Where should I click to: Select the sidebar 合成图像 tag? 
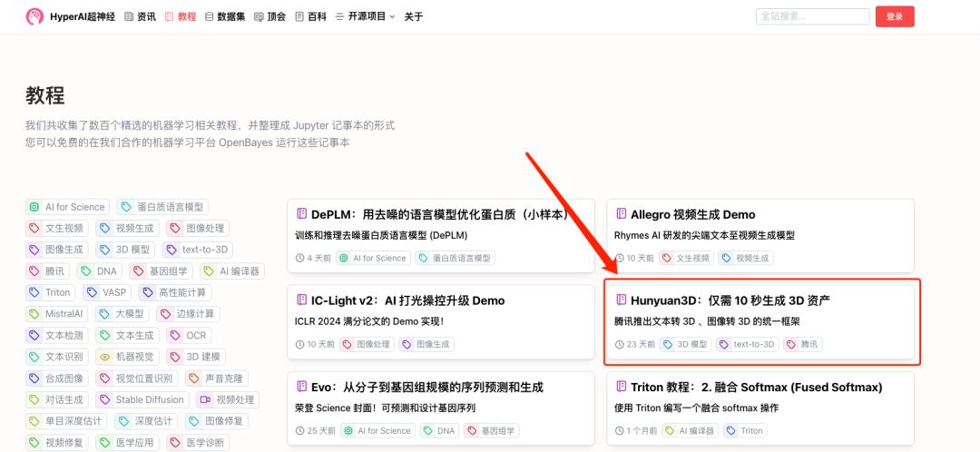(57, 378)
